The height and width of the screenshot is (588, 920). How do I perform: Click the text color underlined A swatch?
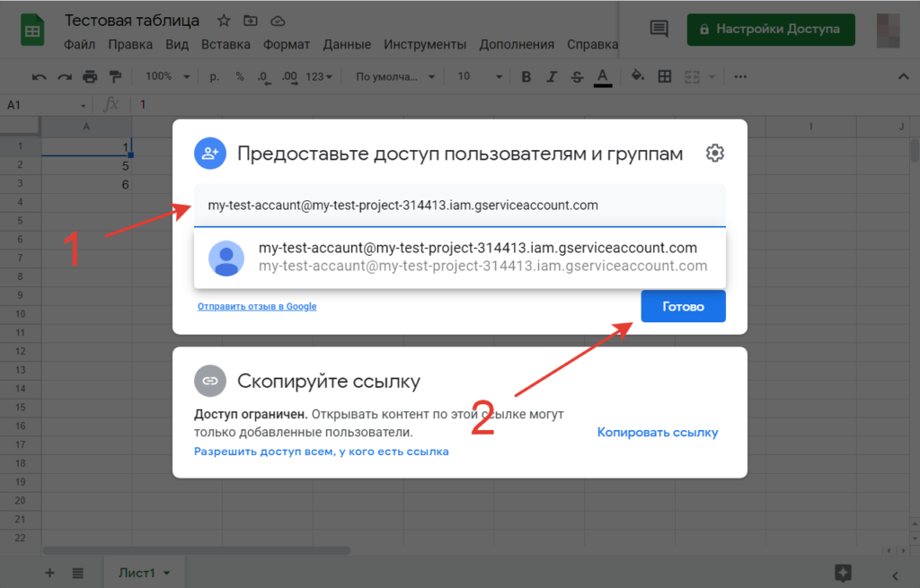[602, 76]
